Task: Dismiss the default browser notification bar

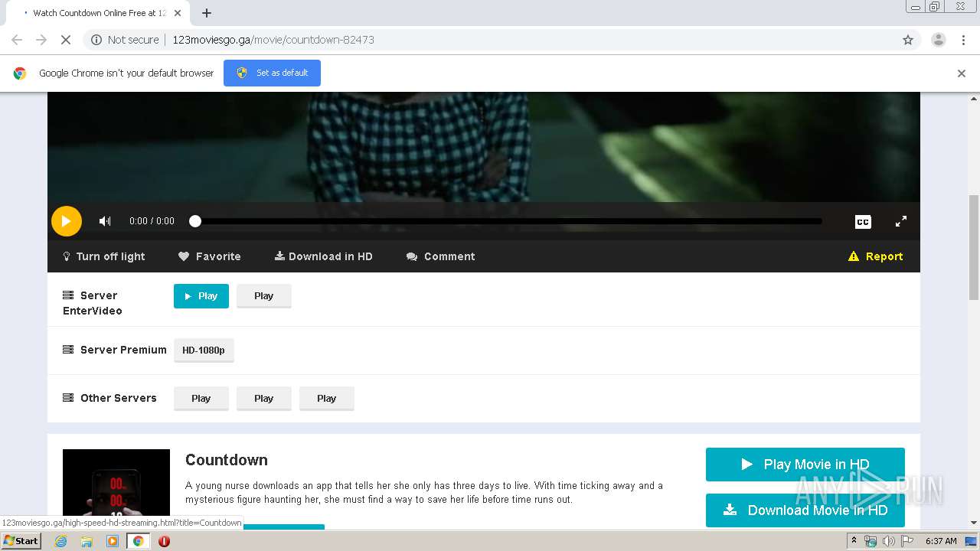Action: coord(962,73)
